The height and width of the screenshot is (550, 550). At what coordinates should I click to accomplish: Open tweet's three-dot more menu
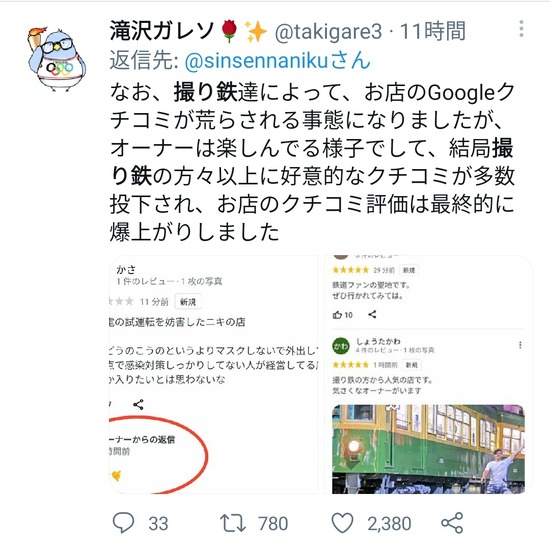522,29
